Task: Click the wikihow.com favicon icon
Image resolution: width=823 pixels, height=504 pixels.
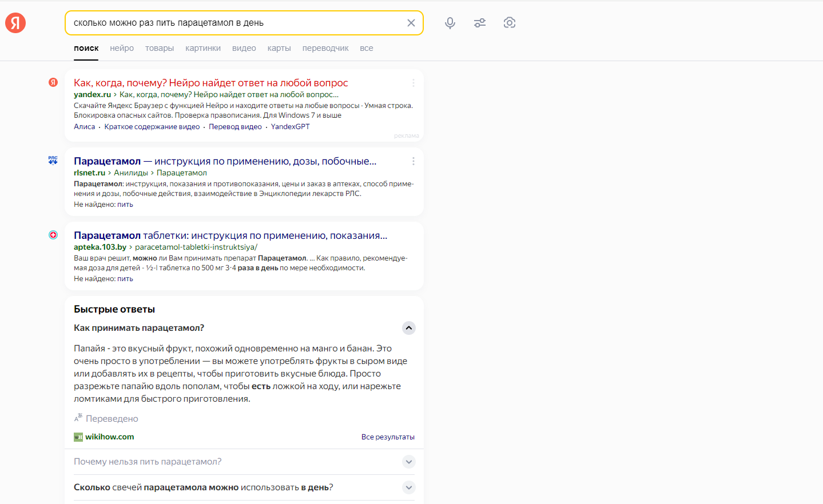Action: 78,437
